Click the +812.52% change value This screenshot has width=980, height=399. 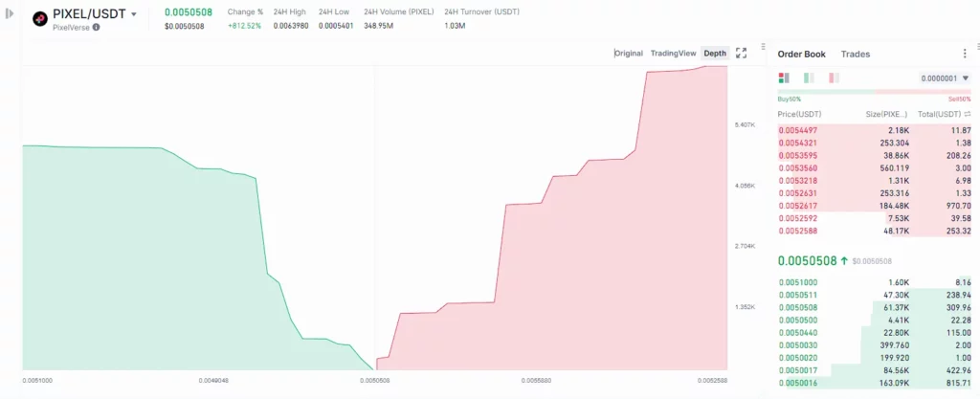[x=244, y=26]
